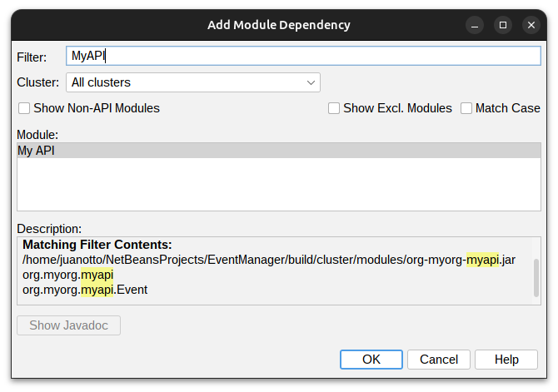The width and height of the screenshot is (558, 392).
Task: Enable Show Non-API Modules checkbox
Action: coord(24,108)
